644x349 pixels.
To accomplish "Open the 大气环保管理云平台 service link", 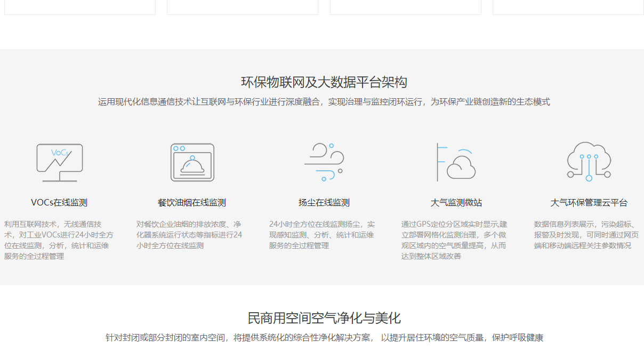I will tap(588, 202).
